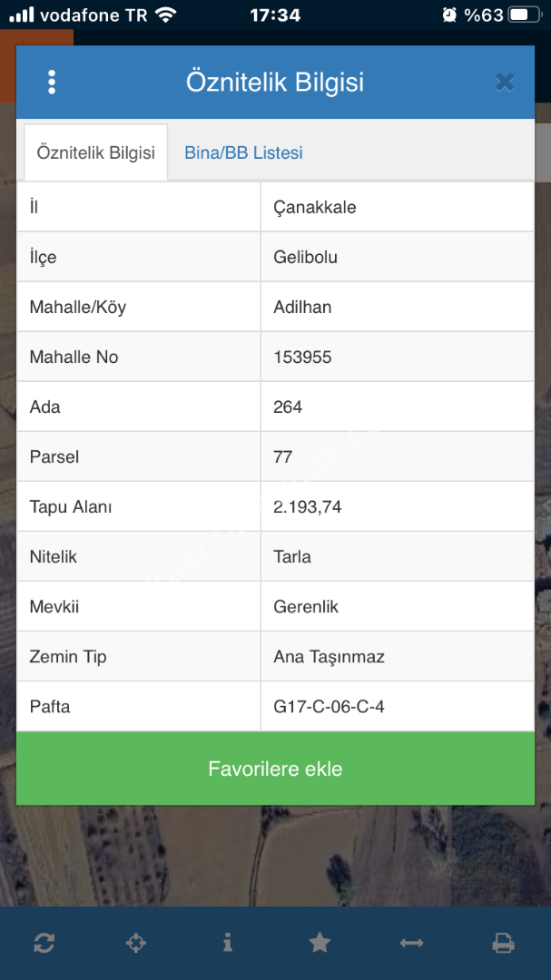Viewport: 551px width, 980px height.
Task: Tap the print icon
Action: tap(503, 943)
